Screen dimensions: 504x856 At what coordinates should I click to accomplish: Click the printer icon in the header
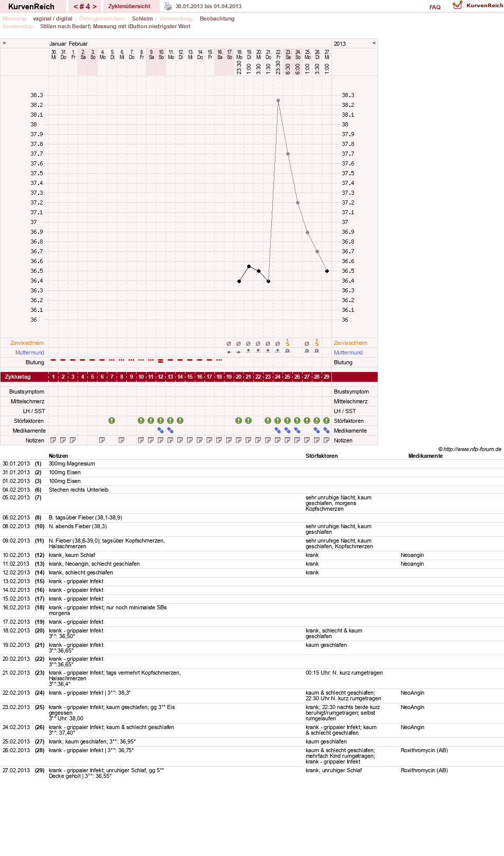coord(168,6)
